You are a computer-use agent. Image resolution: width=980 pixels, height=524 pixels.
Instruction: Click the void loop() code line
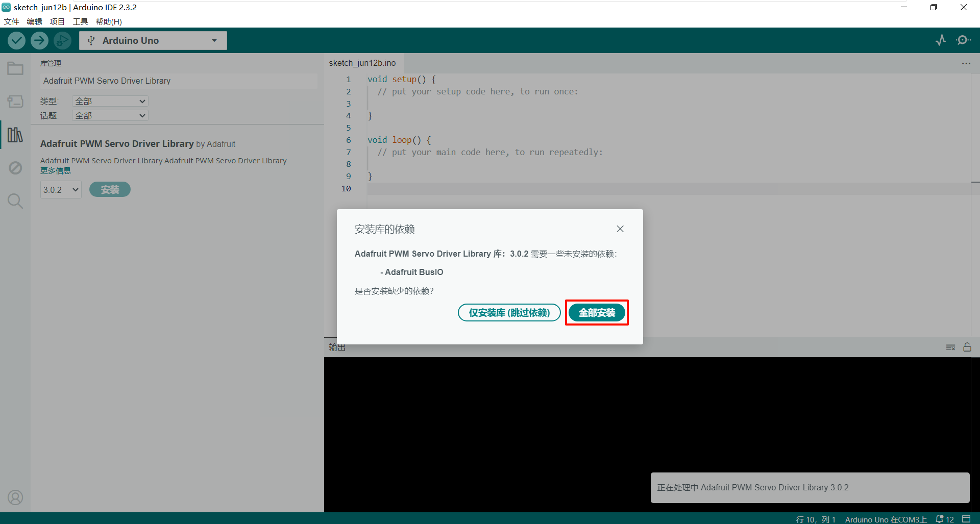click(399, 140)
